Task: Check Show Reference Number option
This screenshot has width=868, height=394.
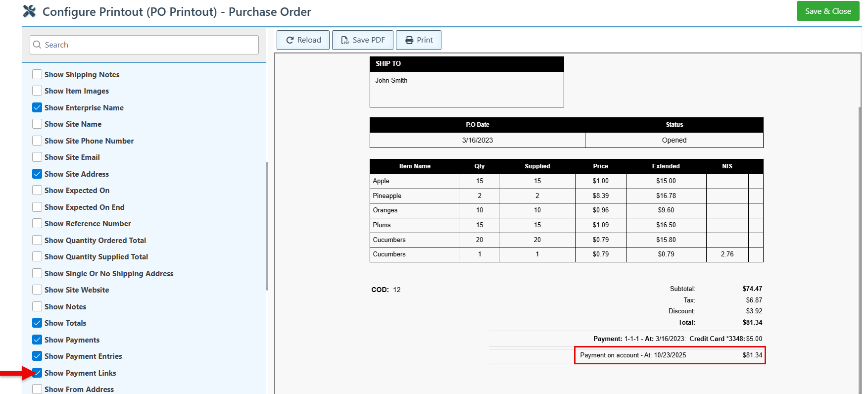Action: [x=37, y=224]
